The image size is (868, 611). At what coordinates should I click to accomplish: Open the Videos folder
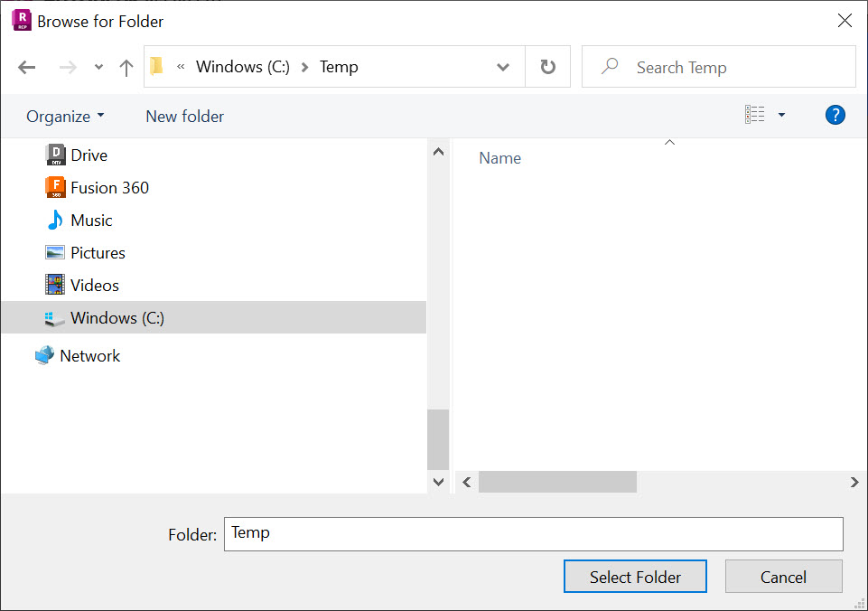coord(93,285)
